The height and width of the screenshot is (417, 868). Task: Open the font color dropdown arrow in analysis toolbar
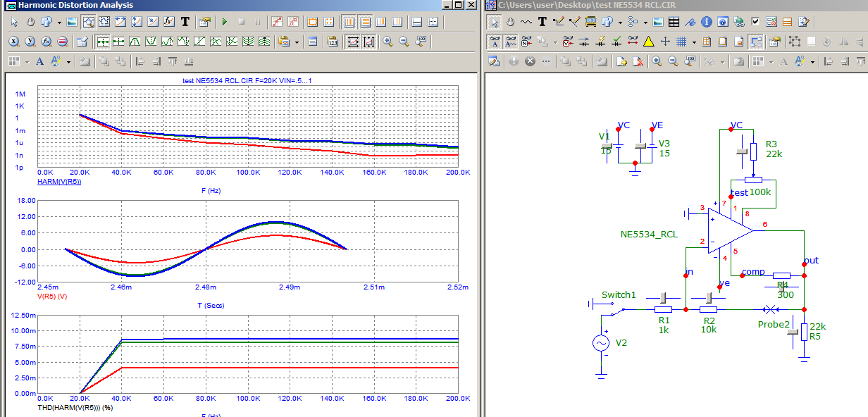pos(68,61)
